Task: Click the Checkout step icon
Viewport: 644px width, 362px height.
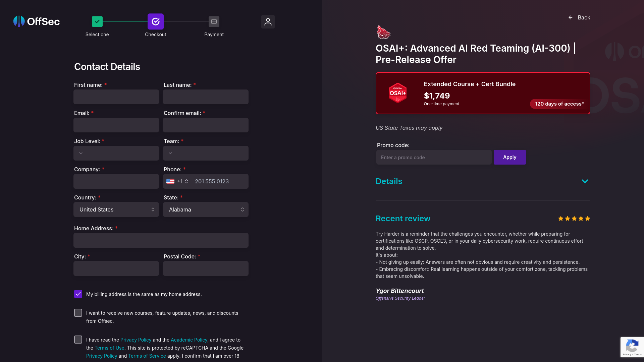Action: tap(156, 21)
